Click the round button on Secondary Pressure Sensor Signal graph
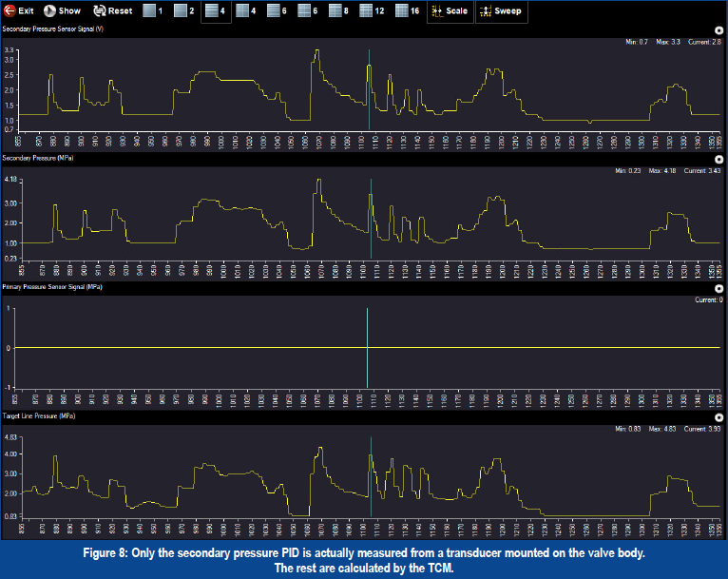 [x=718, y=30]
